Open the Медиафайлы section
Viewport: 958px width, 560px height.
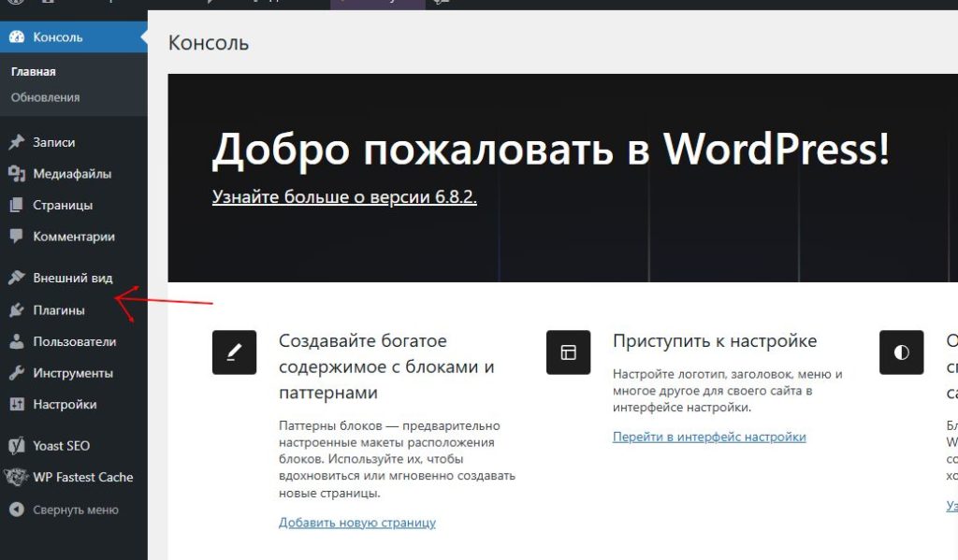[73, 174]
